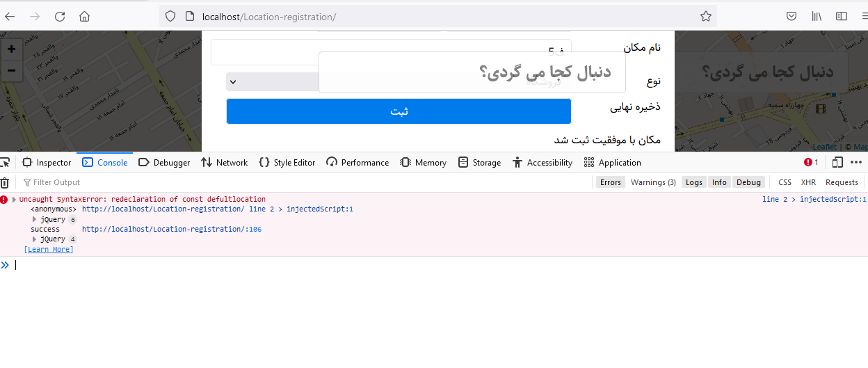
Task: Click the red error count badge
Action: (811, 162)
